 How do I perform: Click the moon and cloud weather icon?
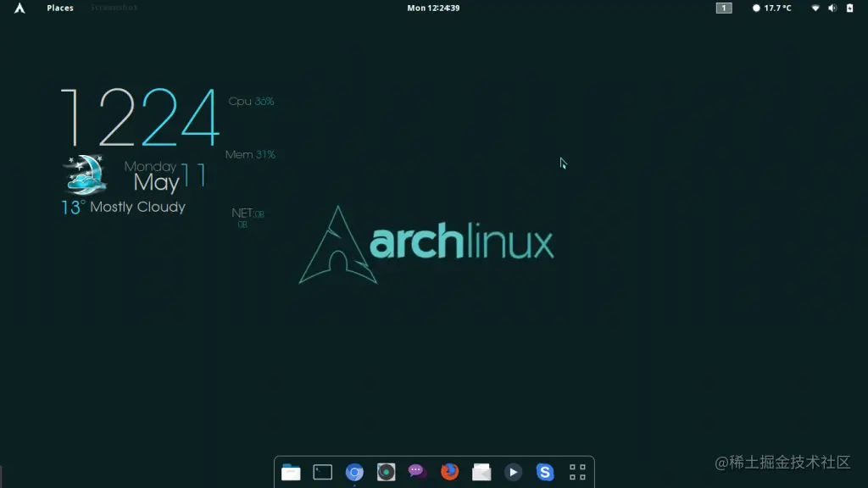pyautogui.click(x=85, y=175)
